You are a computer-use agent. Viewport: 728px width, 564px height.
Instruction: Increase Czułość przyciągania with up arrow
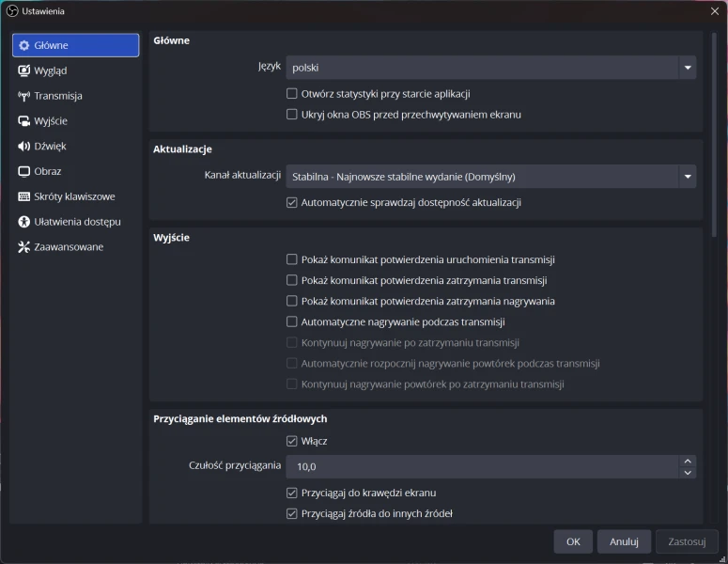pos(688,461)
